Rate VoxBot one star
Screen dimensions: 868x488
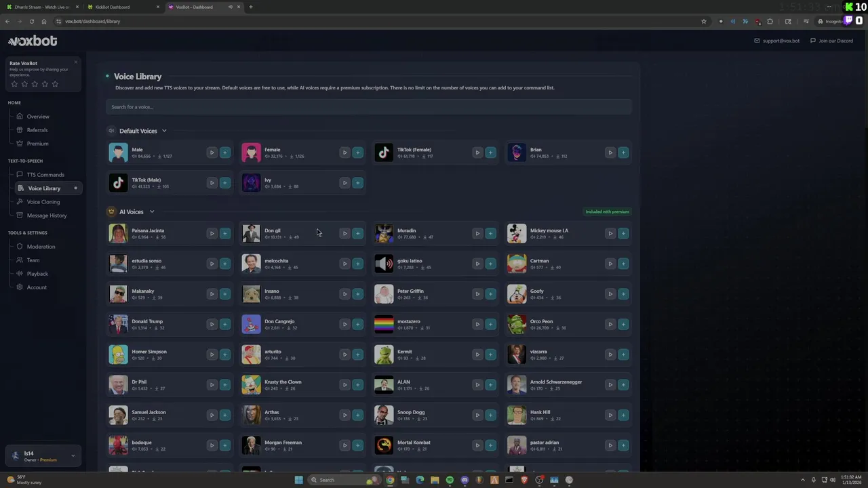14,84
